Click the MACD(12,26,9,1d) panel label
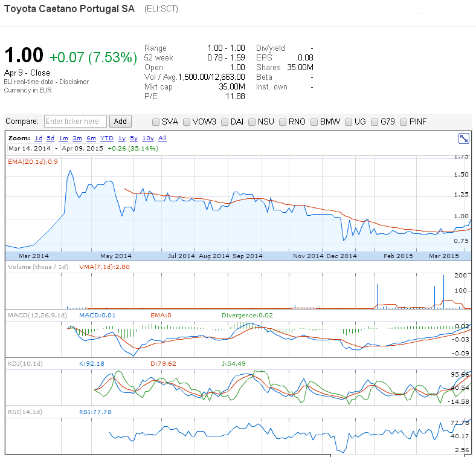Viewport: 476px width, 457px height. click(37, 315)
